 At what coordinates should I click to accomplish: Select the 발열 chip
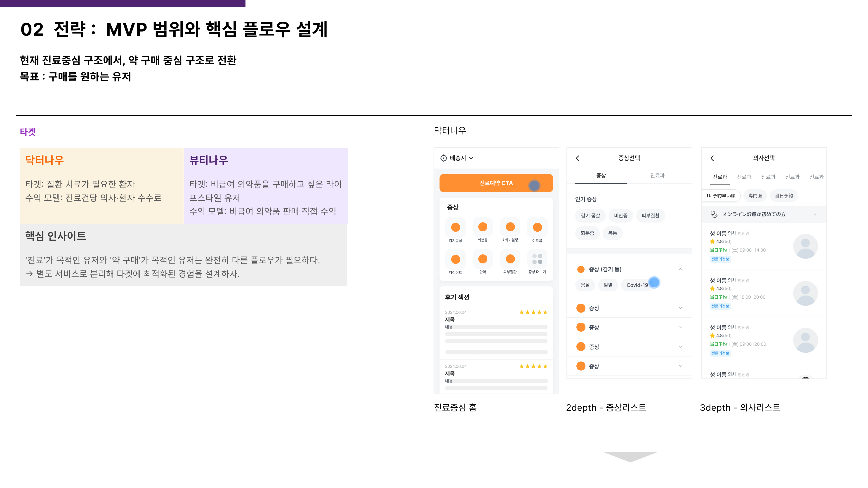(608, 285)
